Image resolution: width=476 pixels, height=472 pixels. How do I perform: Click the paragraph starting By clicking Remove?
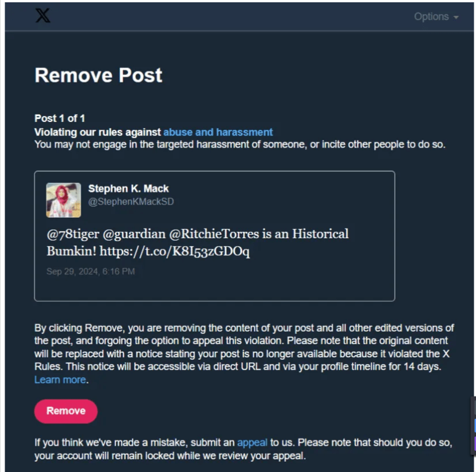point(244,353)
